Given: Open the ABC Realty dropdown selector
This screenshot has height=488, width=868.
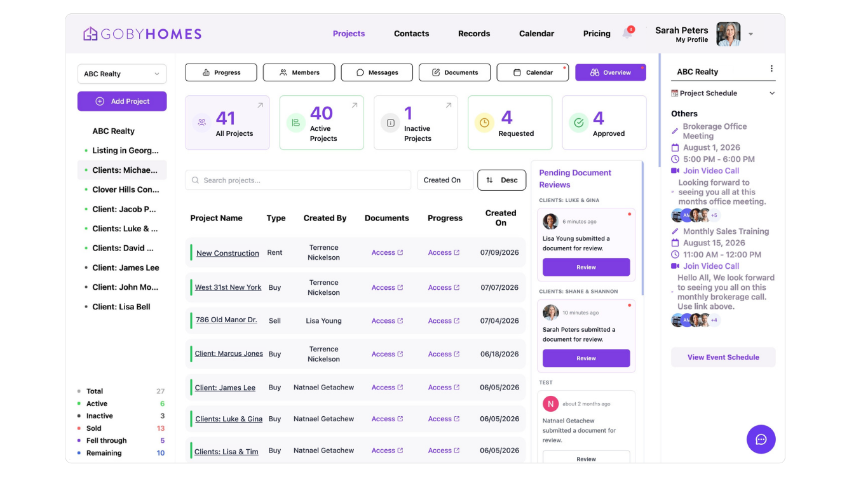Looking at the screenshot, I should 122,74.
